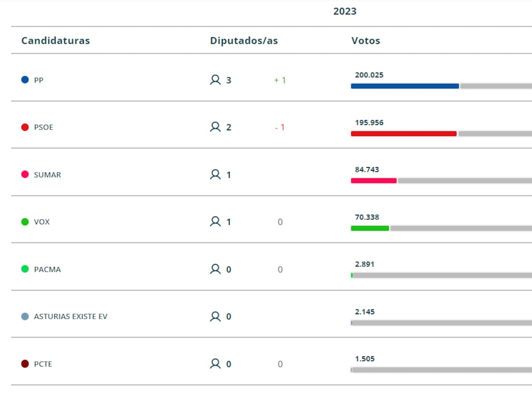Image resolution: width=532 pixels, height=399 pixels.
Task: Click the deputy person icon in PACMA row
Action: tap(215, 269)
